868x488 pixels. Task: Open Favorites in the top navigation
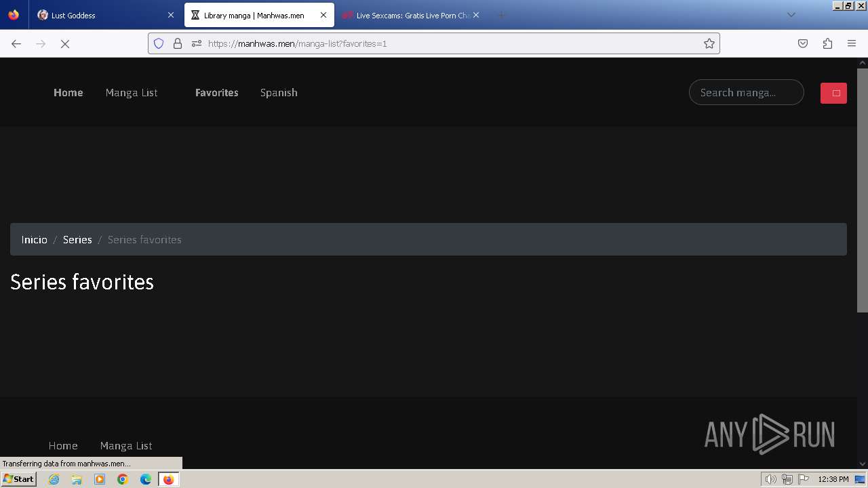[217, 93]
